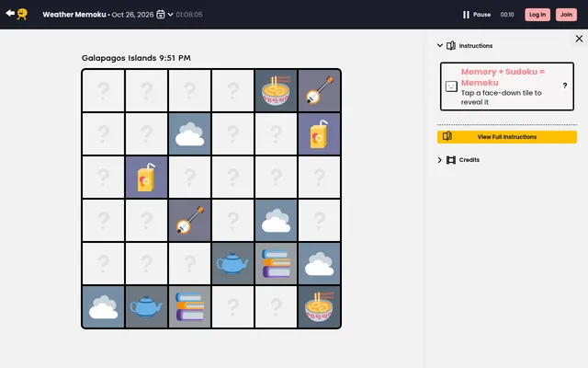
Task: Click the Galapagos Islands 9:51 PM label
Action: click(136, 58)
